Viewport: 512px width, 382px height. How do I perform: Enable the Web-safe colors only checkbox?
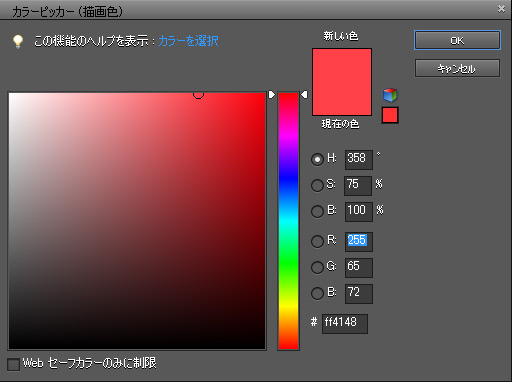pyautogui.click(x=14, y=364)
